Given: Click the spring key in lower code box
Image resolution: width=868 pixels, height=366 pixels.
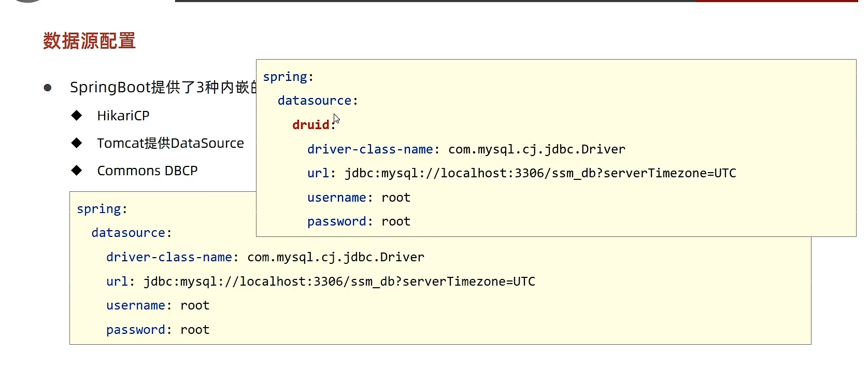Looking at the screenshot, I should (x=99, y=209).
